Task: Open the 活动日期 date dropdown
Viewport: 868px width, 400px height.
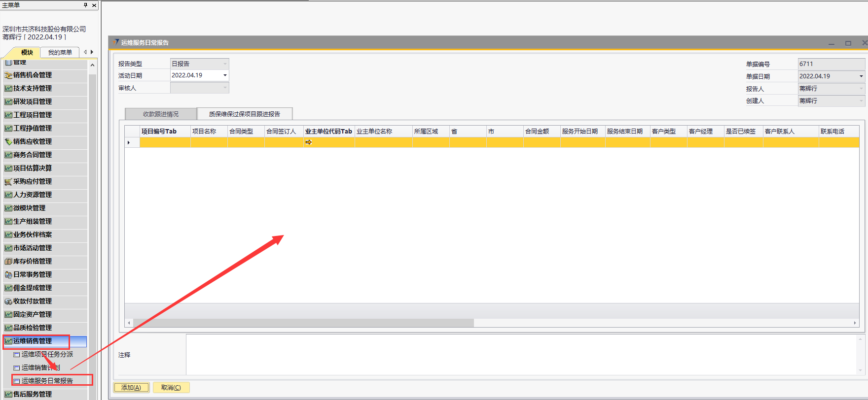Action: tap(225, 75)
